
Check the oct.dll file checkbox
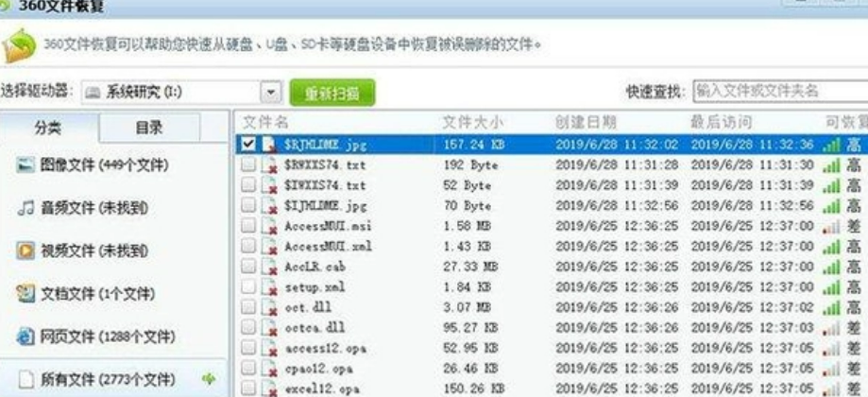pos(248,307)
